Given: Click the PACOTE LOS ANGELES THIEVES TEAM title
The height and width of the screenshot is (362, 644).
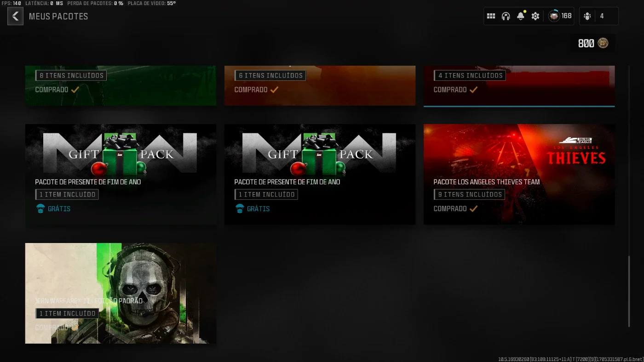Looking at the screenshot, I should [487, 182].
